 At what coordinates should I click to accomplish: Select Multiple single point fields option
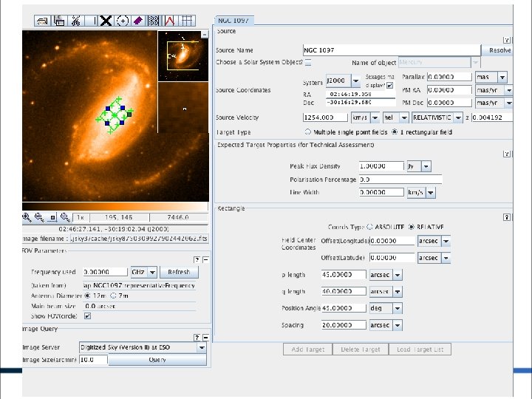307,132
